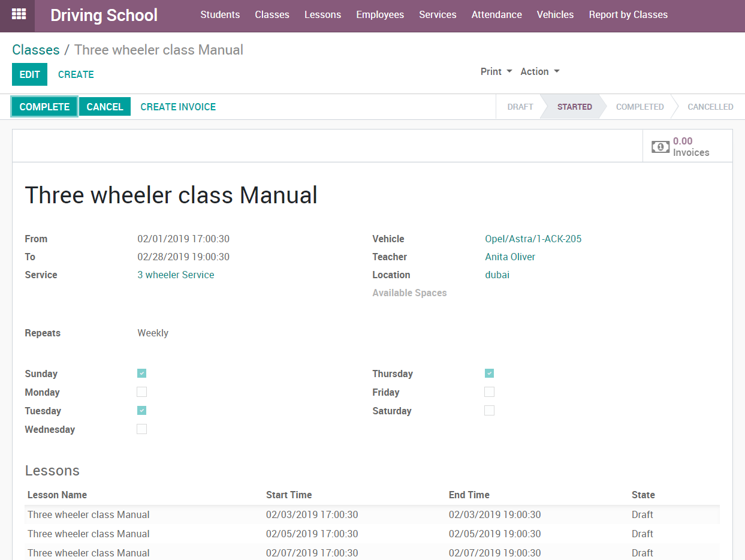This screenshot has height=560, width=745.
Task: Click the Edit button
Action: point(29,74)
